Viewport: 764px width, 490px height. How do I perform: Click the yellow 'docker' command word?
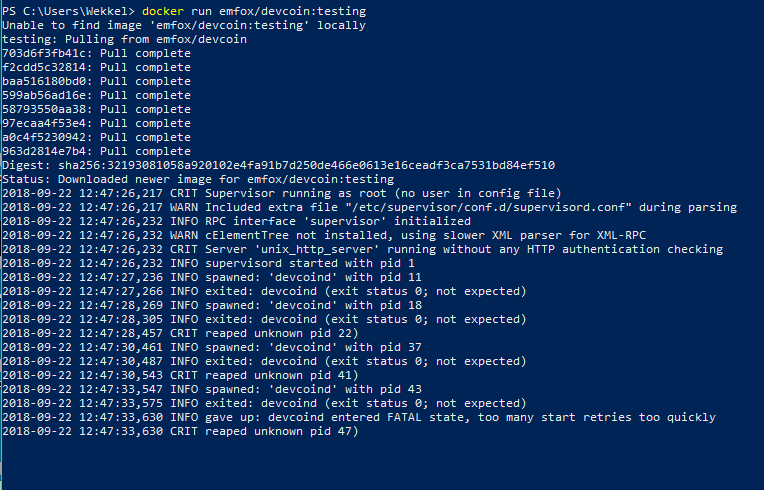pos(163,11)
